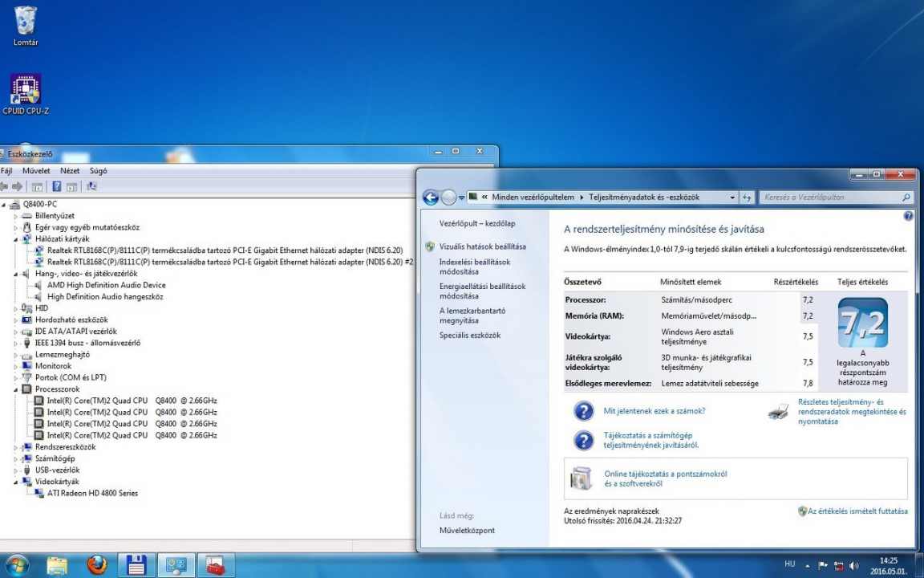The width and height of the screenshot is (924, 578).
Task: Click the forward arrow in the control panel window
Action: (x=448, y=197)
